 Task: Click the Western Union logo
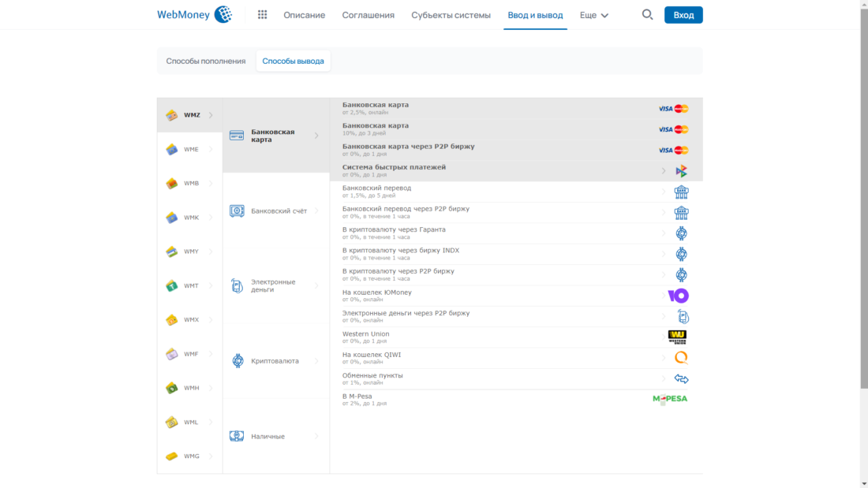(677, 337)
